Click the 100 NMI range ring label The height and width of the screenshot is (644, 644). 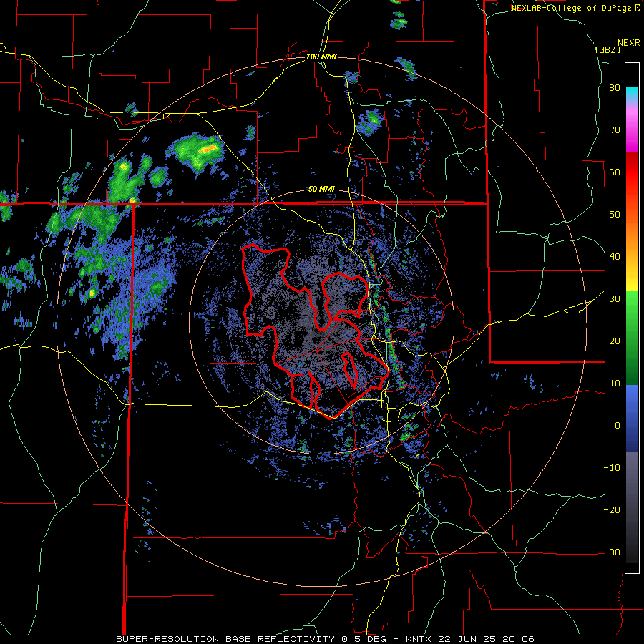pos(321,57)
